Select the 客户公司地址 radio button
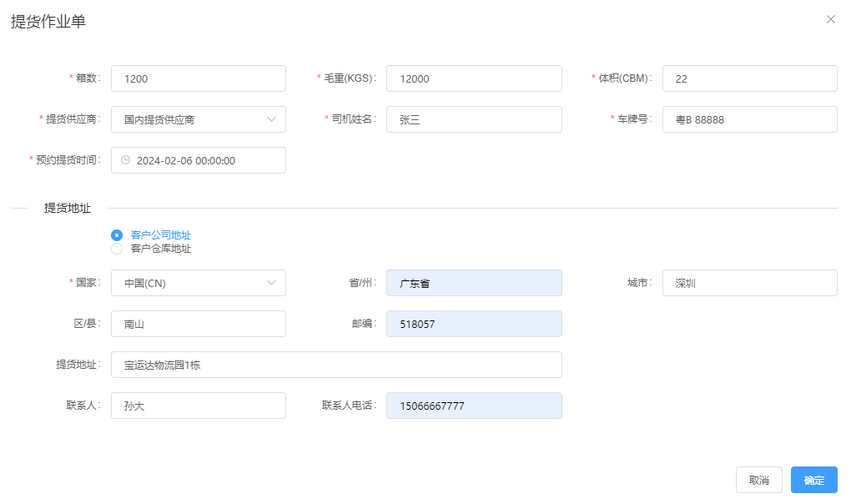Image resolution: width=851 pixels, height=504 pixels. 117,235
